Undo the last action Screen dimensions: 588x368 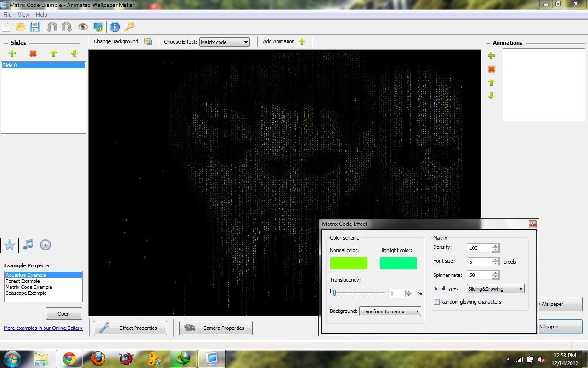53,27
